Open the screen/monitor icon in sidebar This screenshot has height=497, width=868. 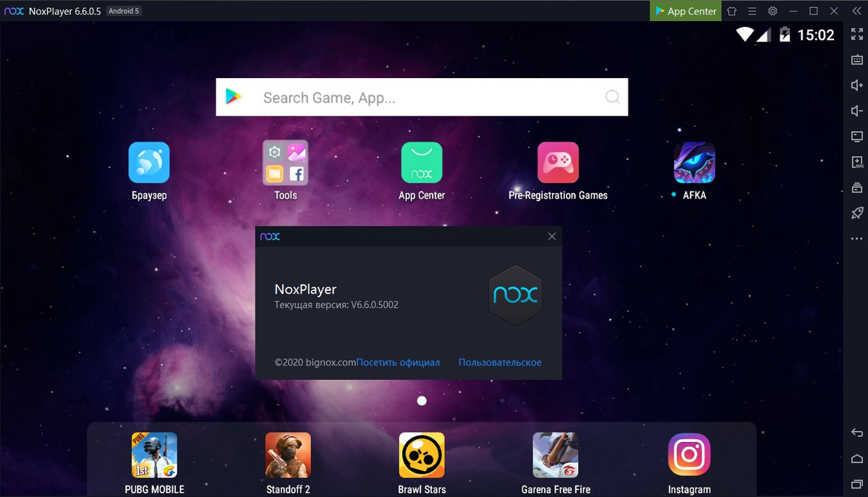click(857, 136)
